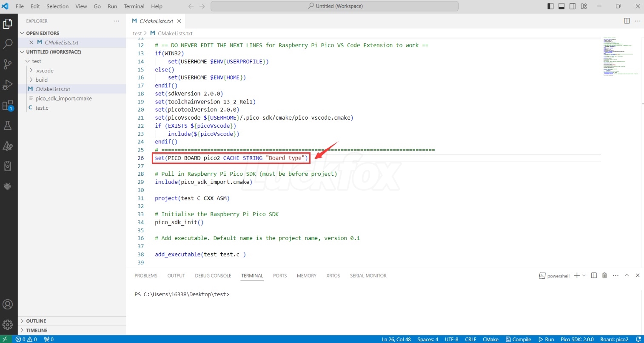Screen dimensions: 644x343
Task: Switch to the SERIAL MONITOR tab
Action: coord(368,275)
